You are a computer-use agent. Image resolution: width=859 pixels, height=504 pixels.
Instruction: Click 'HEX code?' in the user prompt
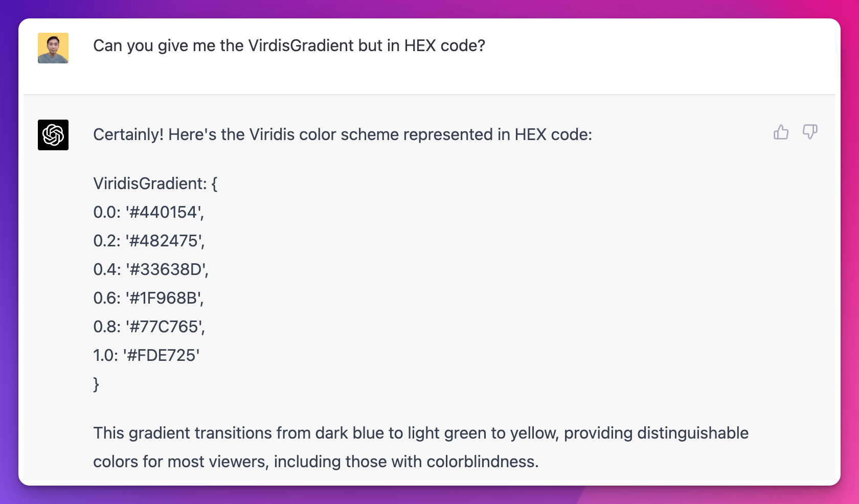point(444,46)
